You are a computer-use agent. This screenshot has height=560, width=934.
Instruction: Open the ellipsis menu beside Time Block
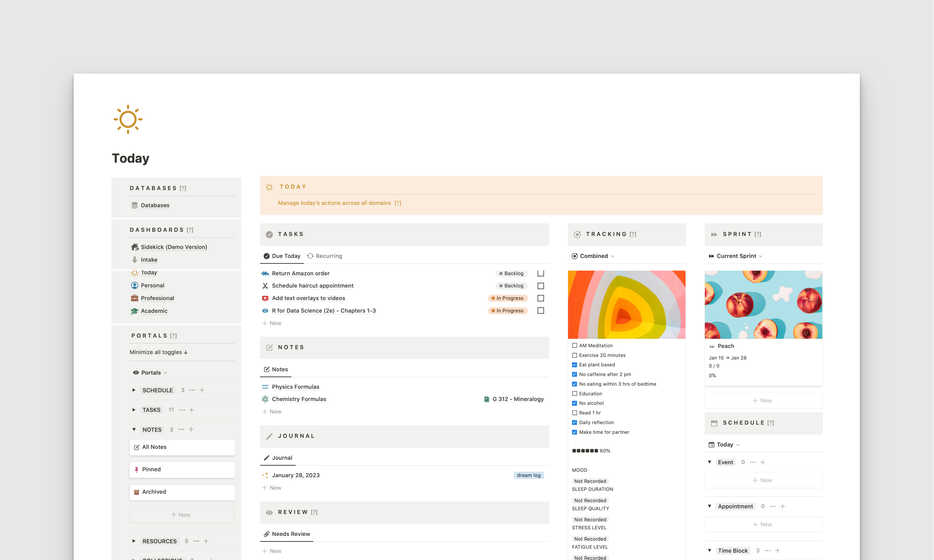pyautogui.click(x=768, y=551)
